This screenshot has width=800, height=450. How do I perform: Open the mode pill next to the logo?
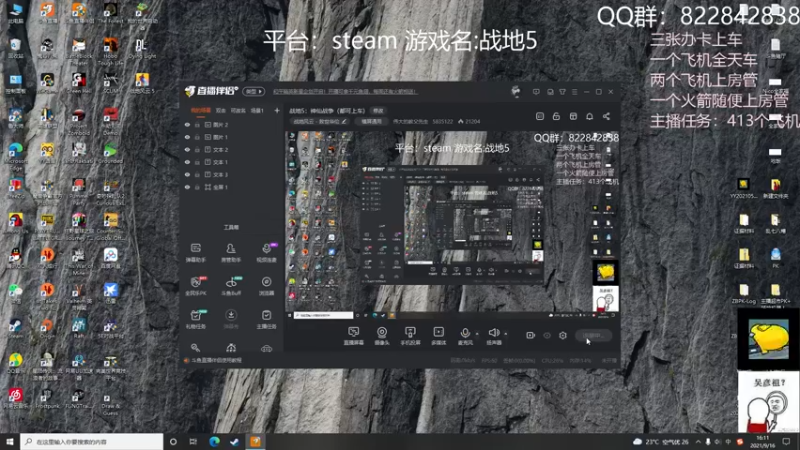(254, 91)
